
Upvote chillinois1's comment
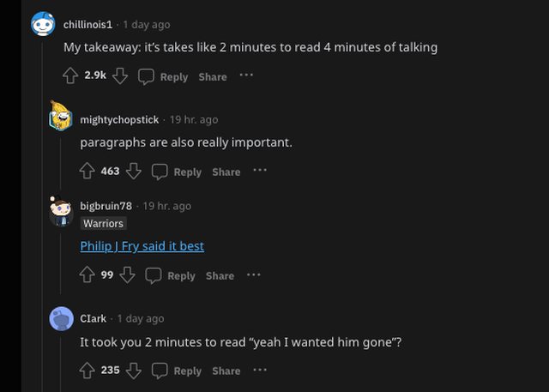pos(71,76)
